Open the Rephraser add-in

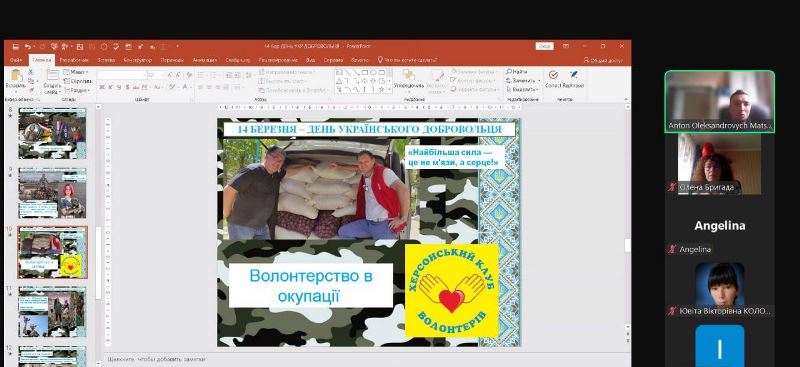click(573, 79)
